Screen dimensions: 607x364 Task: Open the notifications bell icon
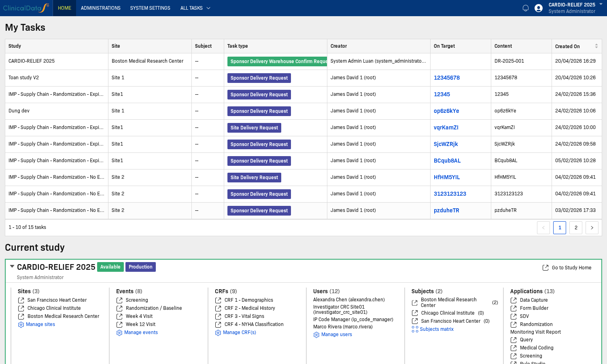(x=526, y=8)
